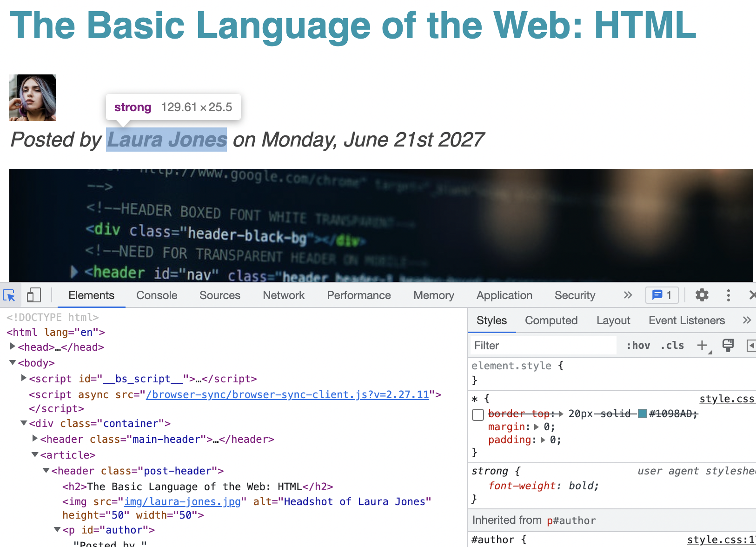Open the 1 console issues badge

[662, 295]
